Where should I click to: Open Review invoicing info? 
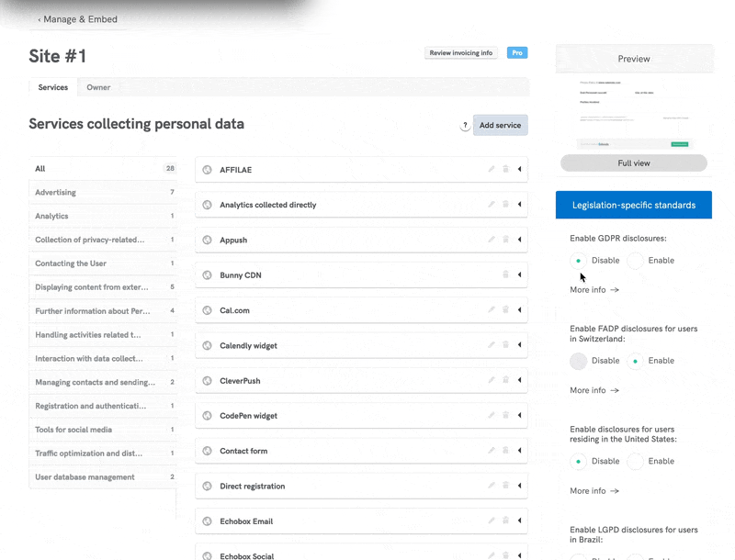click(x=462, y=53)
